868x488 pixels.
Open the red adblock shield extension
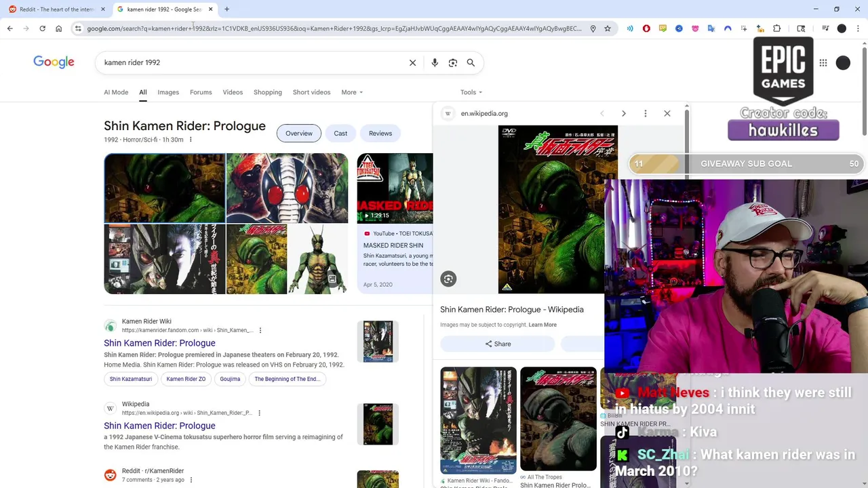click(646, 28)
